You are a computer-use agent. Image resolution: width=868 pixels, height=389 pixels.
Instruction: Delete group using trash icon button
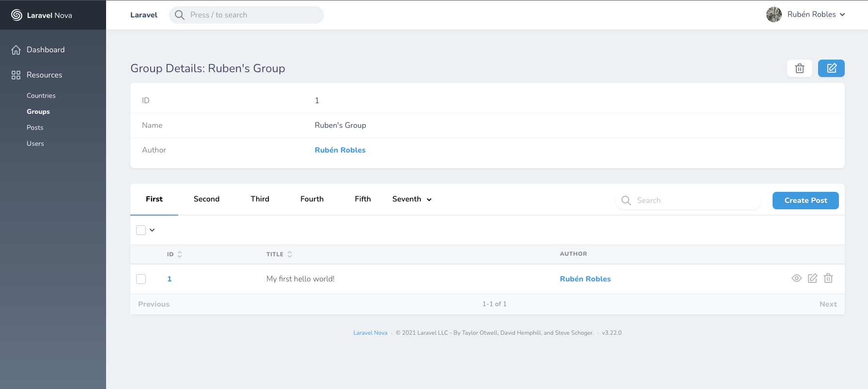pos(800,68)
